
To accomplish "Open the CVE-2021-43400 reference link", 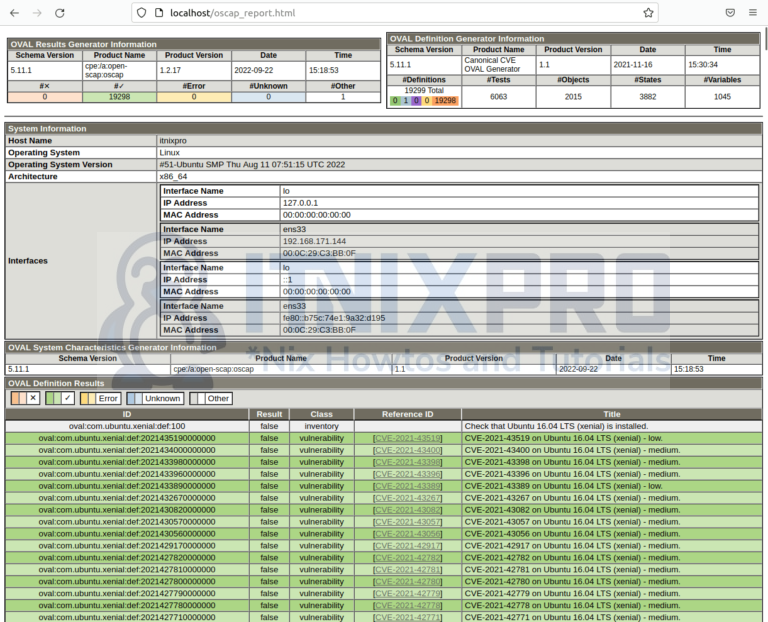I will (x=407, y=450).
